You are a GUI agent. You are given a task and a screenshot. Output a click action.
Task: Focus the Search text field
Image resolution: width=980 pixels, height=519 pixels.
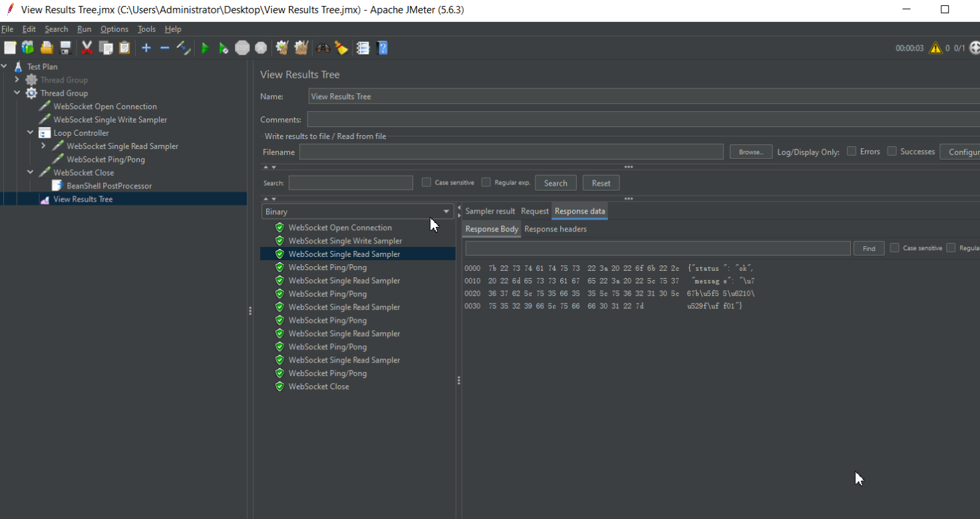click(351, 183)
